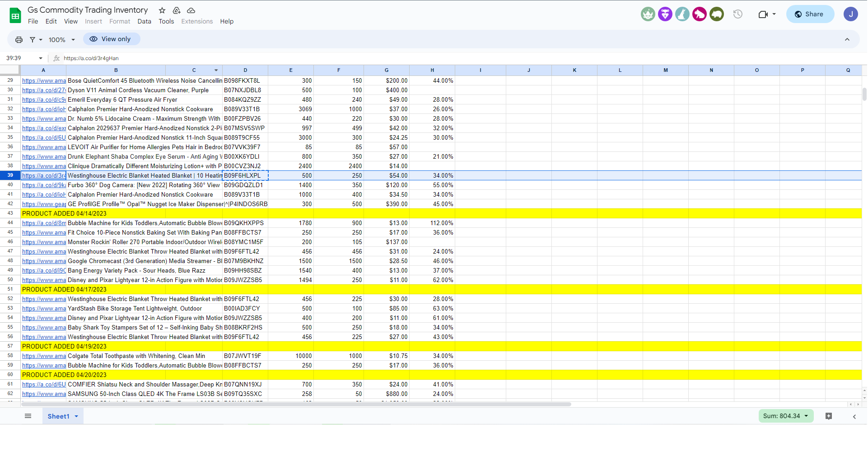Image resolution: width=868 pixels, height=471 pixels.
Task: Click the formula fx icon
Action: click(56, 58)
